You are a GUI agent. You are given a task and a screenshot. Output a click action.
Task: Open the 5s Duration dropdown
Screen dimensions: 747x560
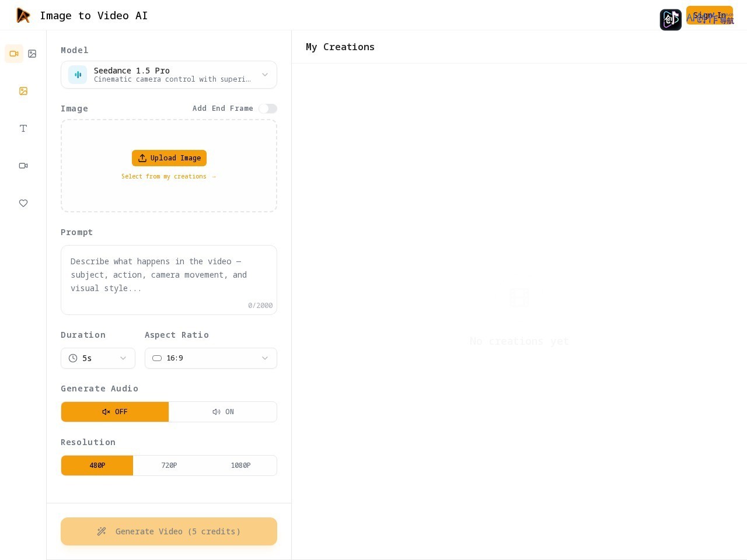tap(98, 358)
